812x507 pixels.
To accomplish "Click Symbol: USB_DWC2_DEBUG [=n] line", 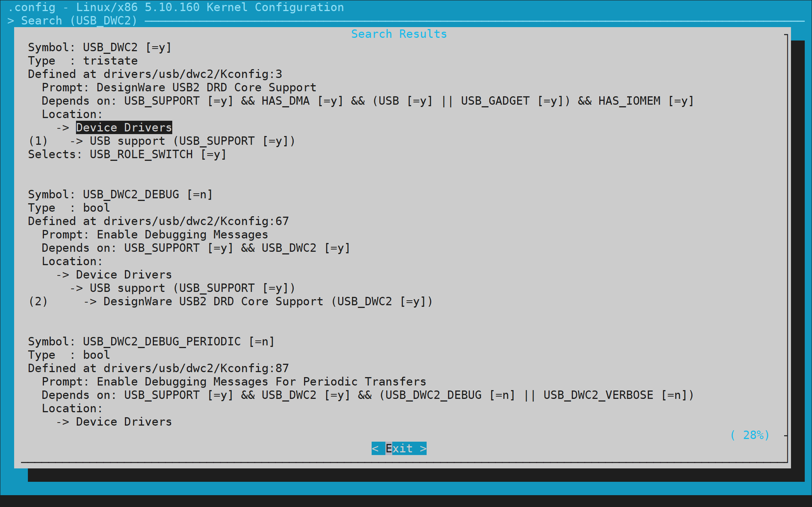I will click(x=120, y=194).
